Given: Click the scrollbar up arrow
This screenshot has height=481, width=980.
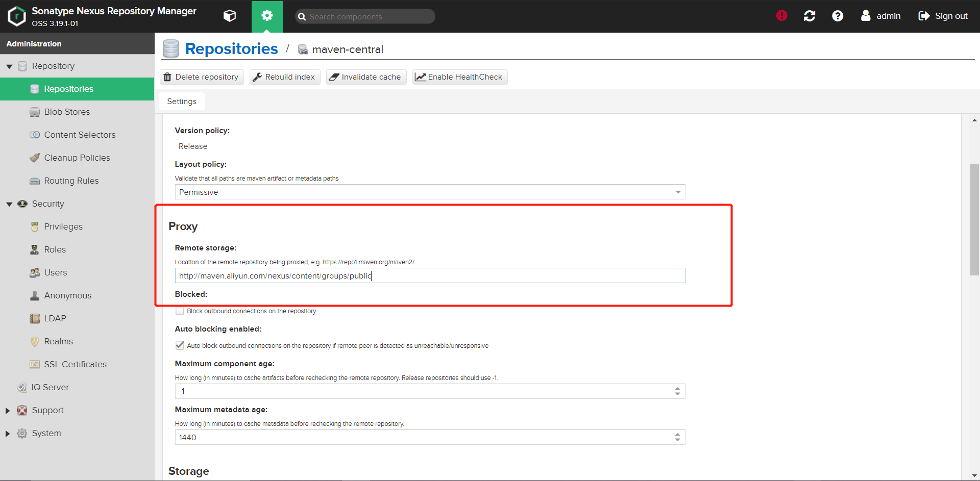Looking at the screenshot, I should tap(974, 120).
